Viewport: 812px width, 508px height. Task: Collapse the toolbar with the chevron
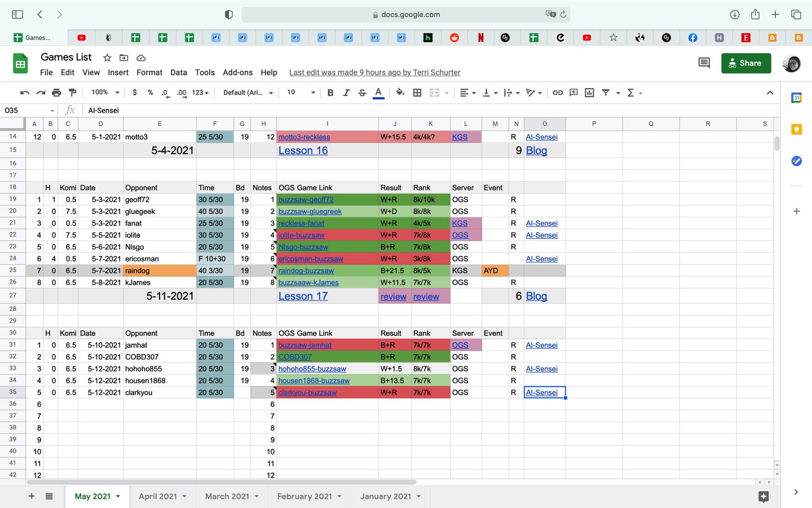(770, 93)
